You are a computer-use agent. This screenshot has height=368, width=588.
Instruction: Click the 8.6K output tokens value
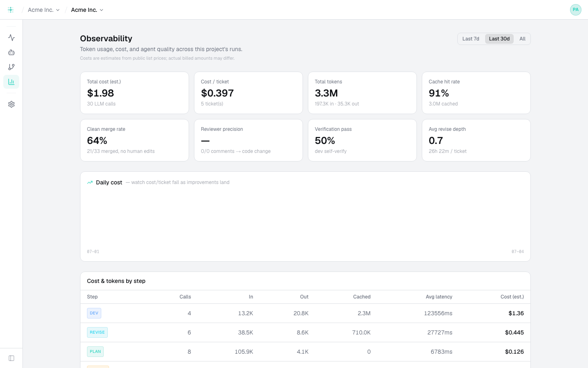[x=303, y=332]
